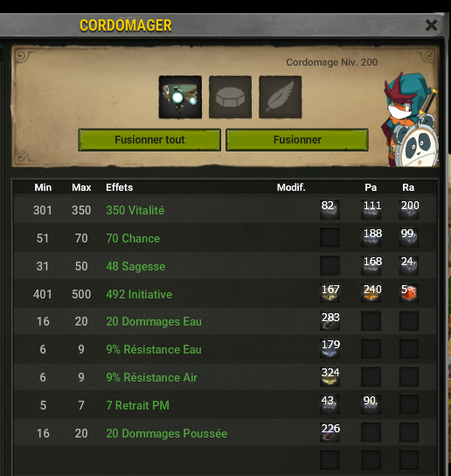Select the belt item in first slot
Viewport: 451px width, 476px height.
point(180,97)
